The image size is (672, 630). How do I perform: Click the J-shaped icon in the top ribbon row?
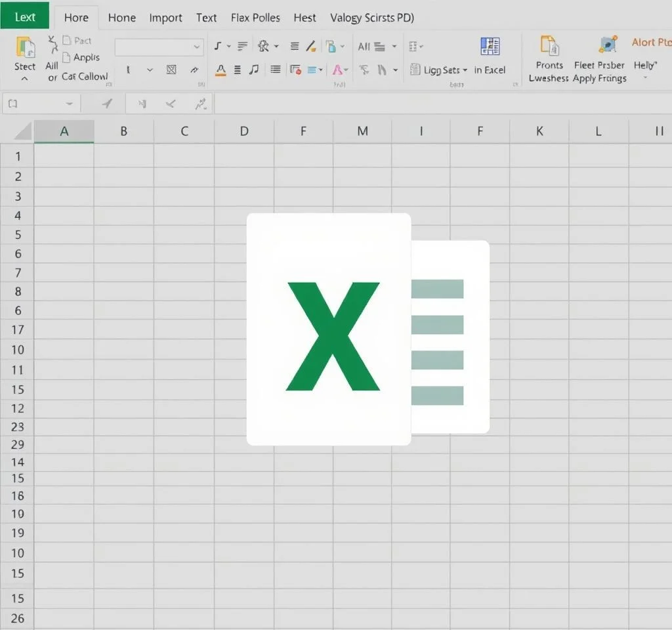point(218,46)
